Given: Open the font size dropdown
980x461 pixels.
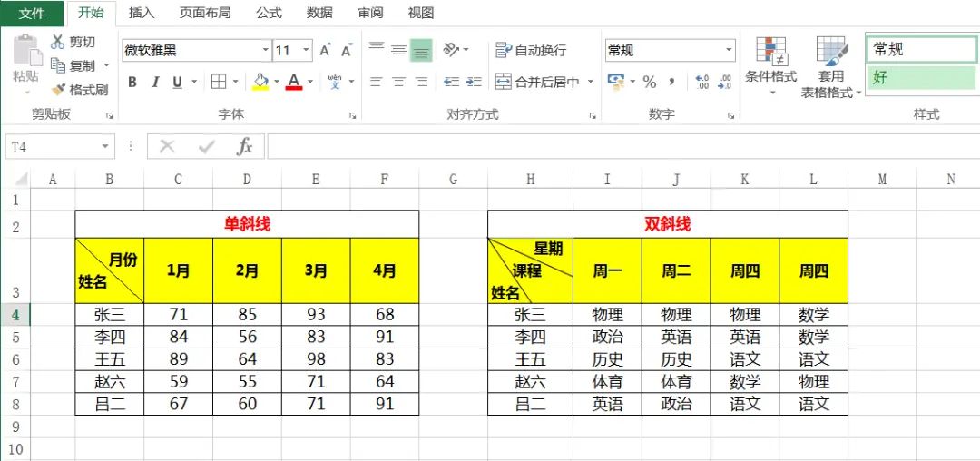Looking at the screenshot, I should [307, 50].
